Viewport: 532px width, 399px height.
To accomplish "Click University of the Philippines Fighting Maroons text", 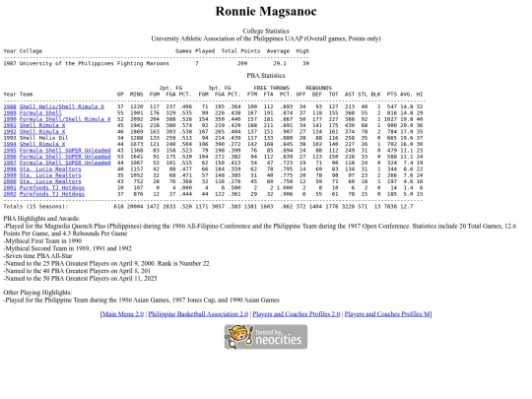I will point(94,63).
